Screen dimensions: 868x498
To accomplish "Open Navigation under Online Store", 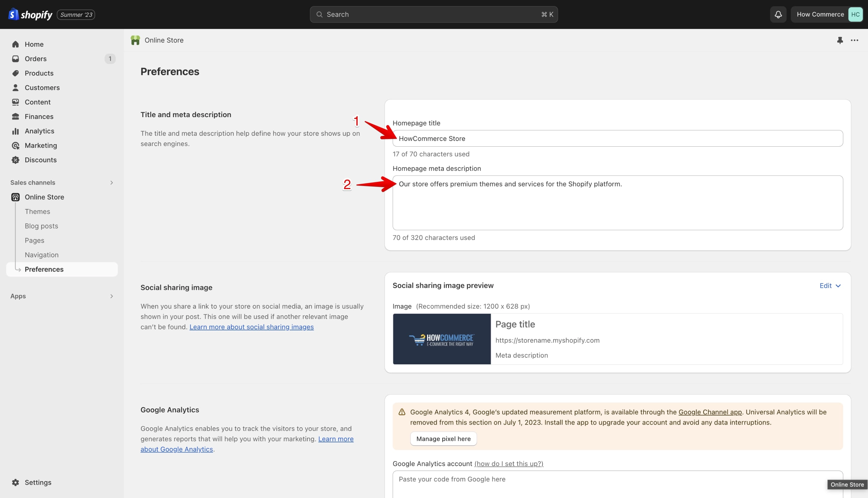I will [x=41, y=255].
